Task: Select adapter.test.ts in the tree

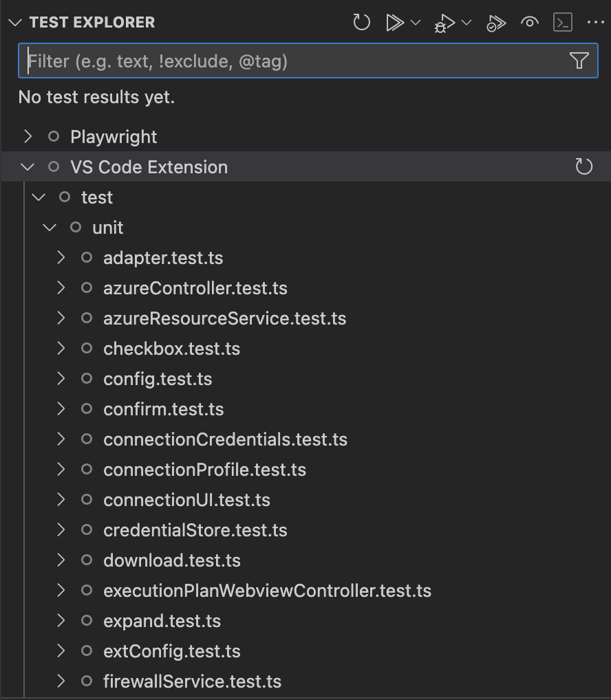Action: (163, 258)
